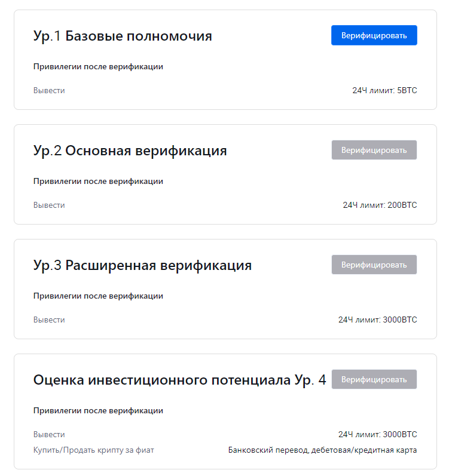Click Привилегии после верификации under Ур.1

point(98,67)
